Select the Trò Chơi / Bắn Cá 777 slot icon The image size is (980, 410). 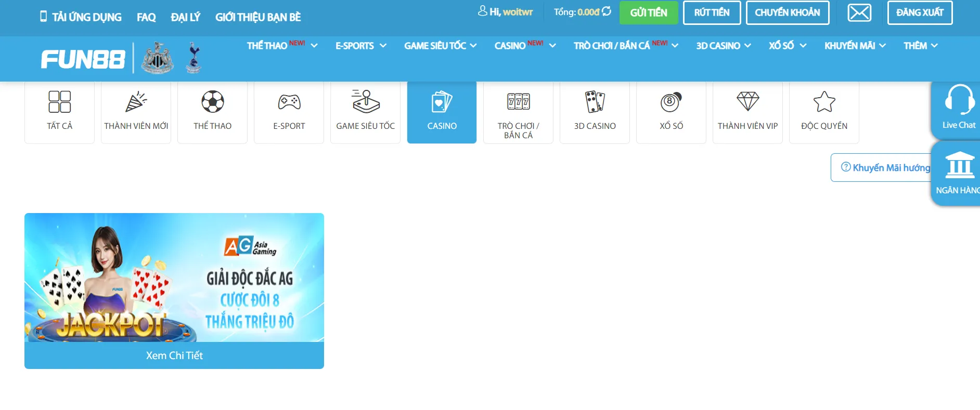[x=519, y=101]
